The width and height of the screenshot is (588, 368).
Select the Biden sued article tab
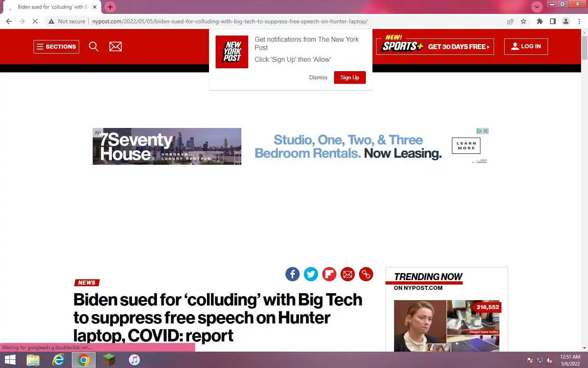pyautogui.click(x=52, y=7)
